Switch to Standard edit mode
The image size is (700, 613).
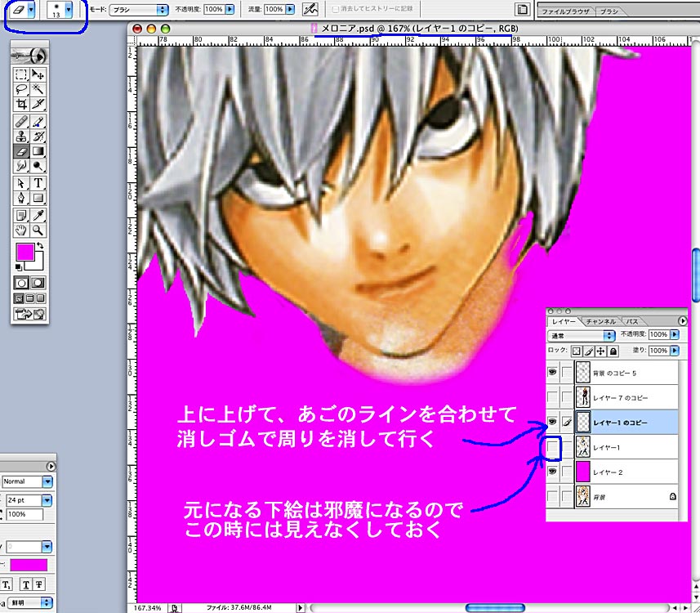point(21,283)
